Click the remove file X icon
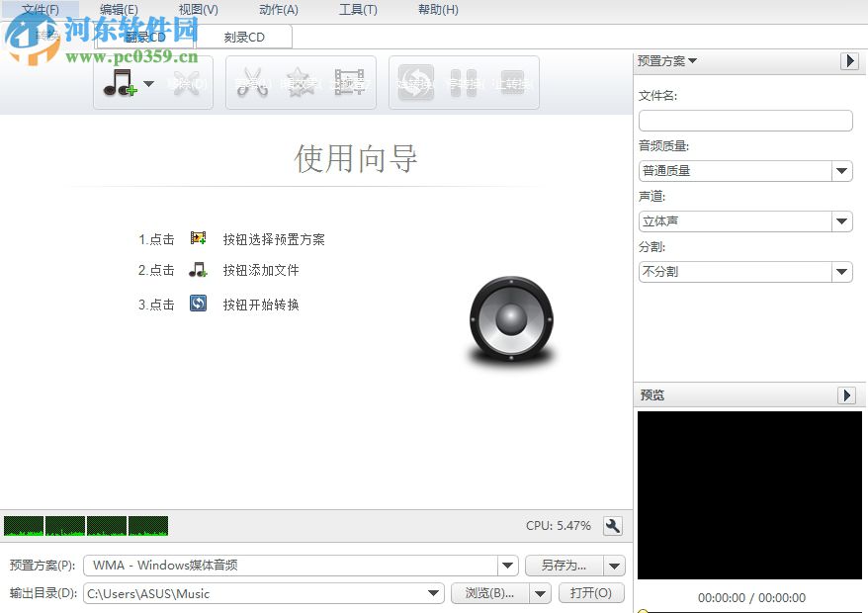This screenshot has height=613, width=868. pyautogui.click(x=184, y=82)
